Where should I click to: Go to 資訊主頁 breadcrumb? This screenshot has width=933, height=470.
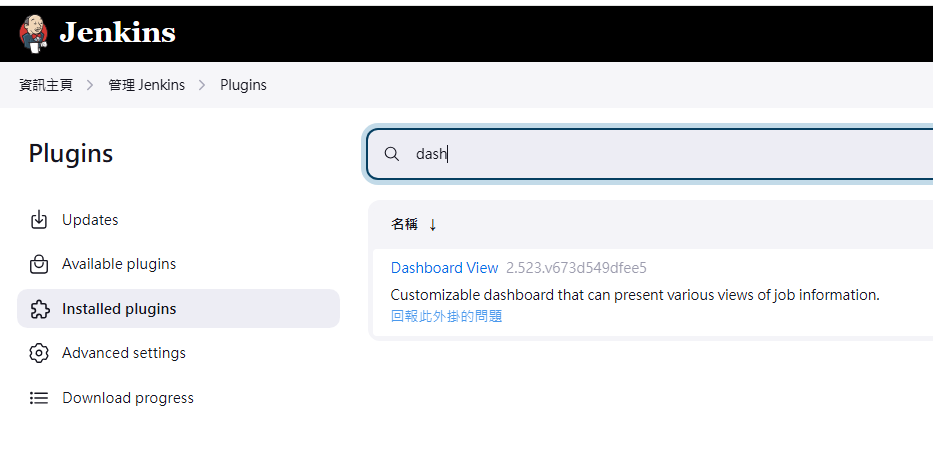coord(46,85)
